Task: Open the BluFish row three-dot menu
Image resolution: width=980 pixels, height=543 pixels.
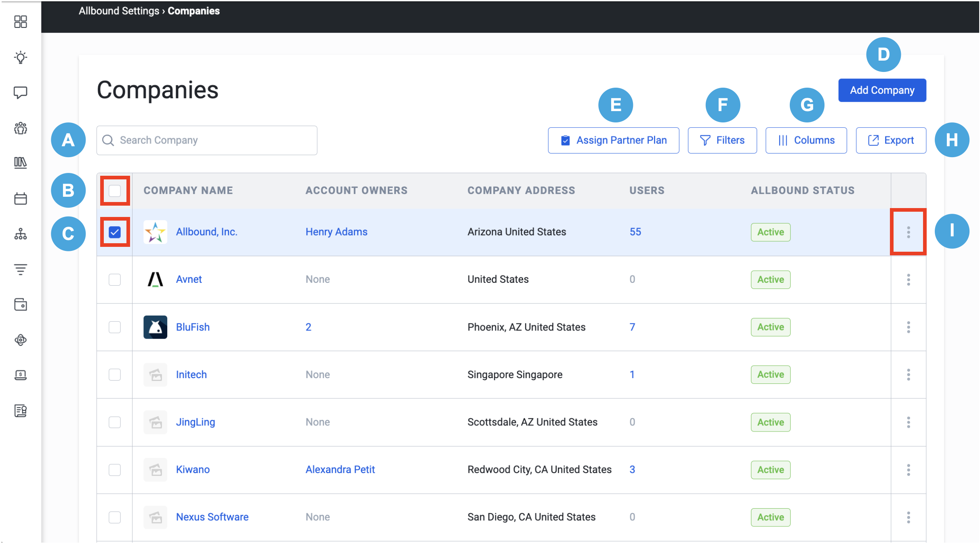Action: coord(908,327)
